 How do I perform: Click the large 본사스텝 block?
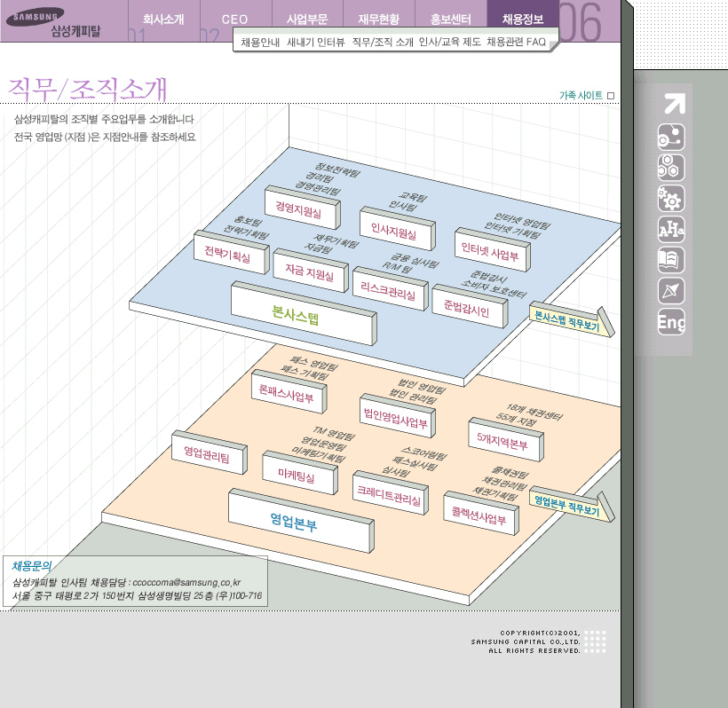303,315
